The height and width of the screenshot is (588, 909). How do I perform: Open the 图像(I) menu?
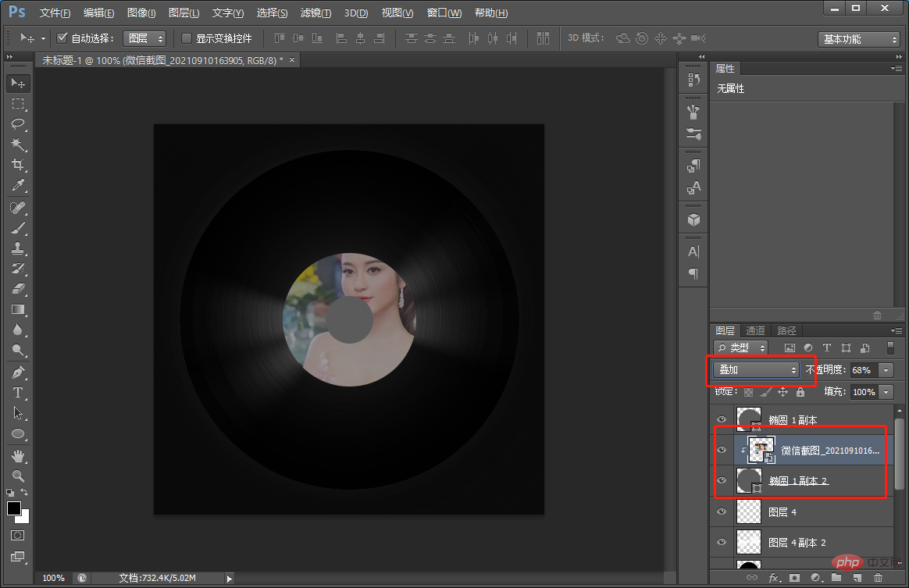pyautogui.click(x=141, y=12)
